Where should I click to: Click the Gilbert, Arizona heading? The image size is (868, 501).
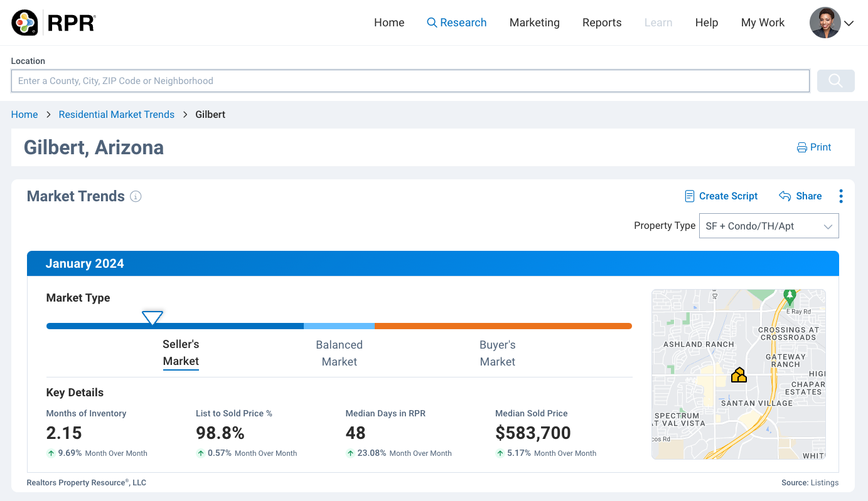tap(94, 147)
